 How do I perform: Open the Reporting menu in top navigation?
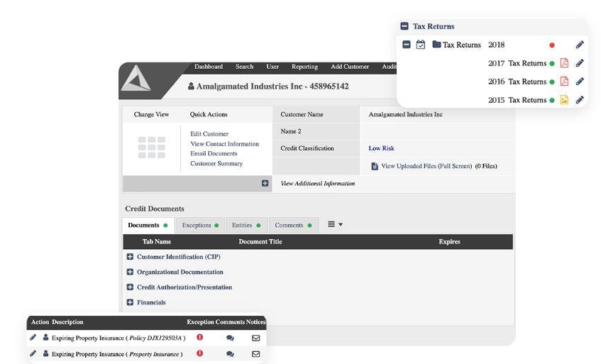(304, 67)
